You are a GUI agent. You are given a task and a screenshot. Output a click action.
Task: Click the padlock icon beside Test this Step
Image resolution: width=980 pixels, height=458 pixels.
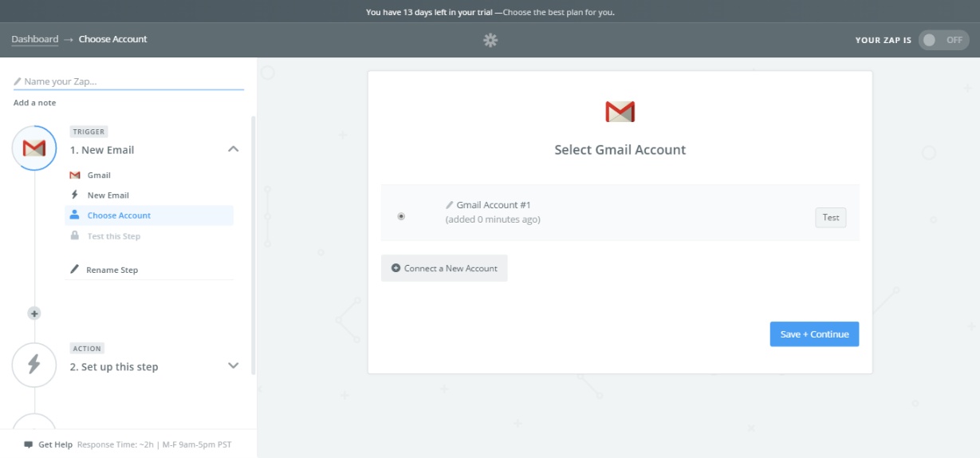tap(75, 235)
